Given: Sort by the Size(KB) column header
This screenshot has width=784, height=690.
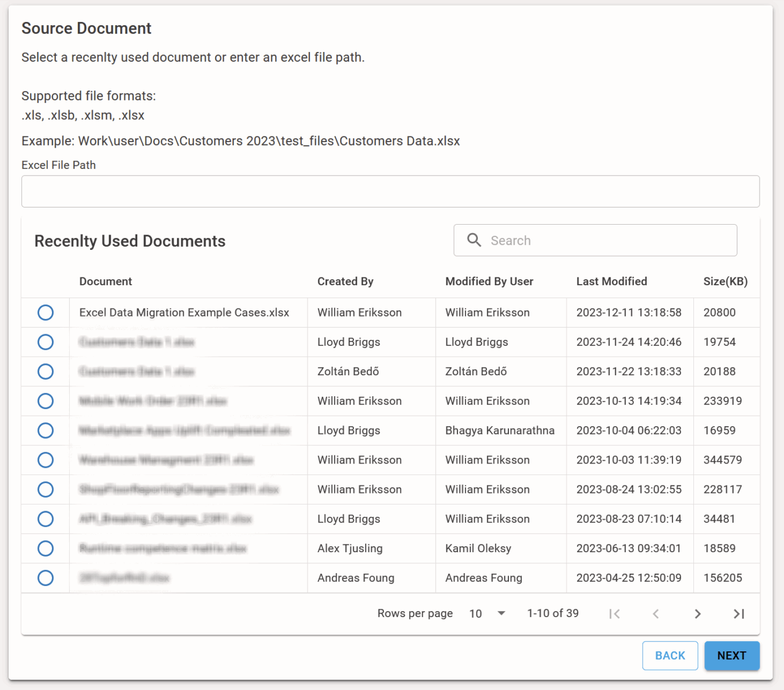Looking at the screenshot, I should point(725,282).
